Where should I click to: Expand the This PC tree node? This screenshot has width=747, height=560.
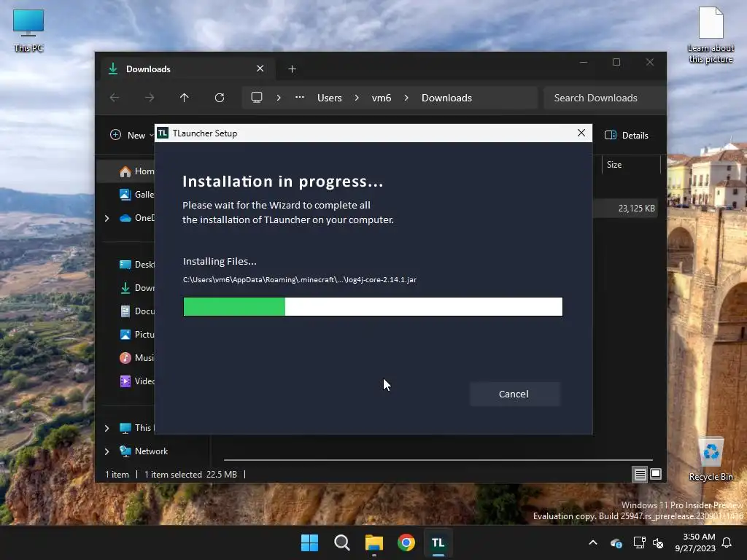click(x=107, y=428)
